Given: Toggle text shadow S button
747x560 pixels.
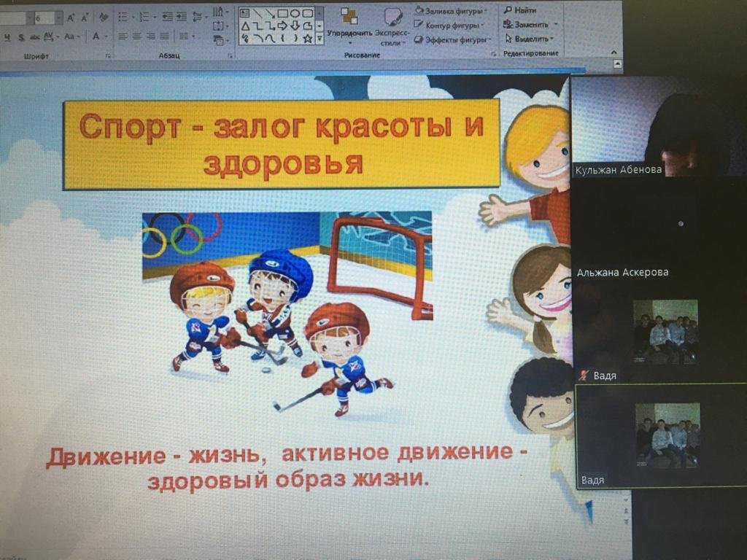Looking at the screenshot, I should [23, 36].
